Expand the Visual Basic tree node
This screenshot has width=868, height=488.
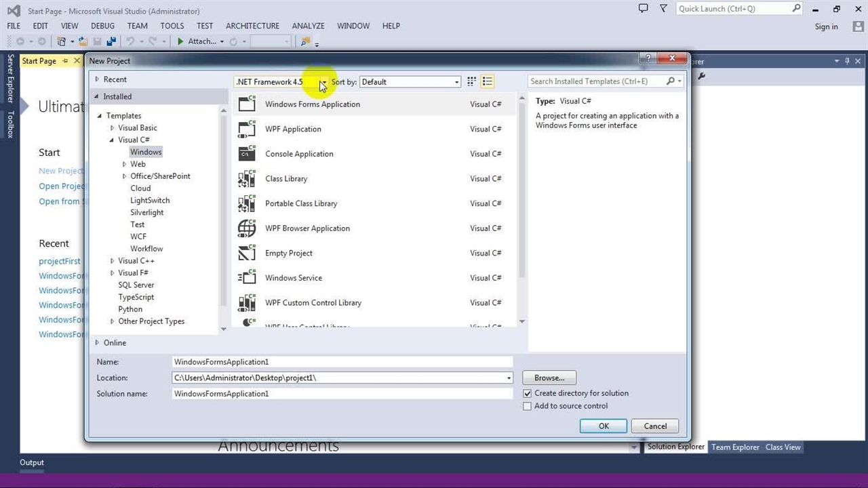113,128
